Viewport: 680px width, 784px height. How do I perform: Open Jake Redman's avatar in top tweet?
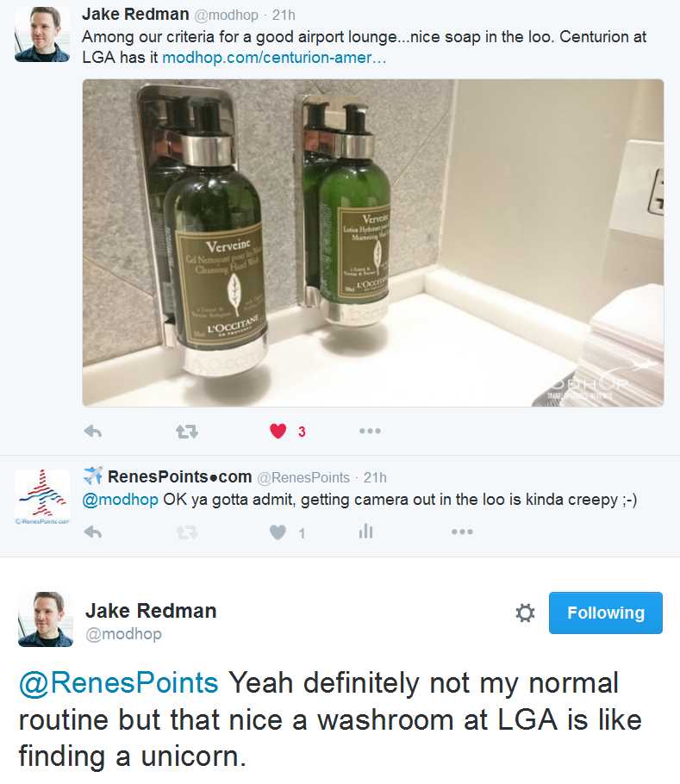tap(42, 34)
